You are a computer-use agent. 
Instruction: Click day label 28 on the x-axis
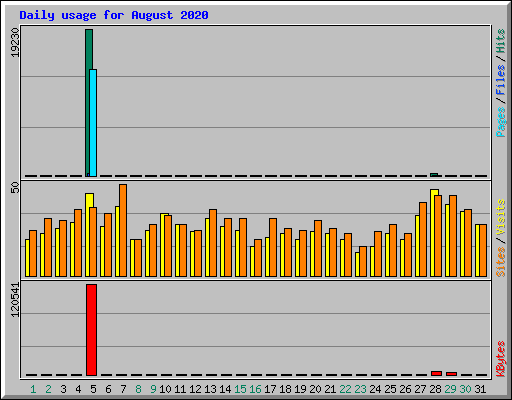tap(435, 389)
